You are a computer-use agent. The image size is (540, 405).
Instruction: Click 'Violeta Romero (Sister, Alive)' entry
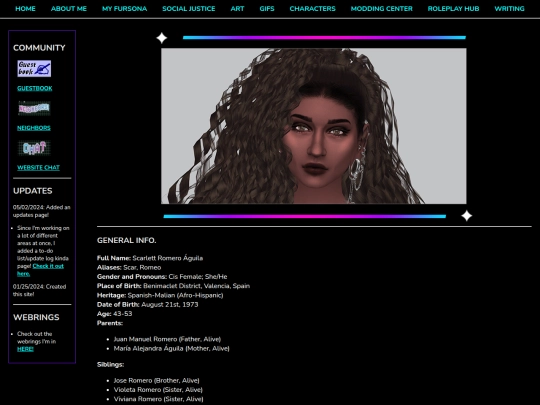pyautogui.click(x=158, y=390)
